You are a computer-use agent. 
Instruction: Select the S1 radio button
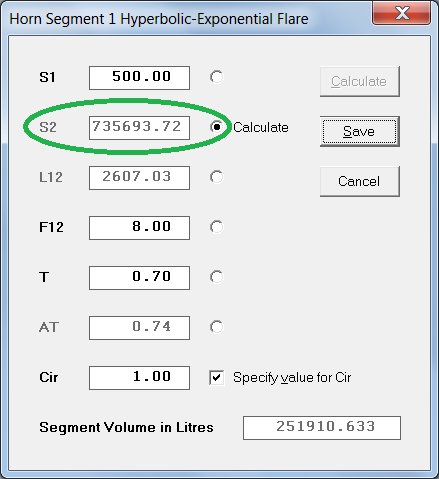tap(217, 77)
